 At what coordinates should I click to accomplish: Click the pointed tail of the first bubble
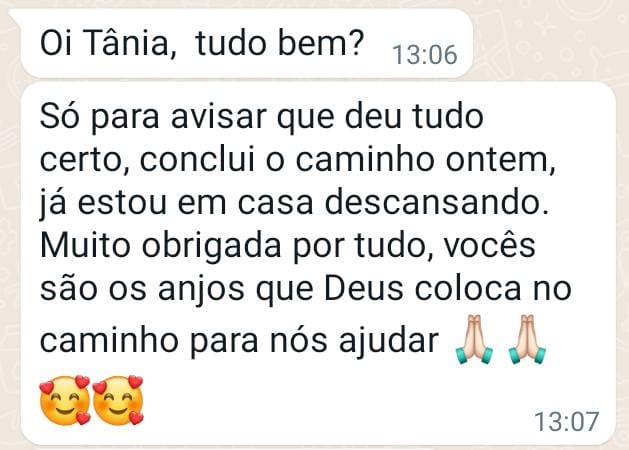[16, 16]
